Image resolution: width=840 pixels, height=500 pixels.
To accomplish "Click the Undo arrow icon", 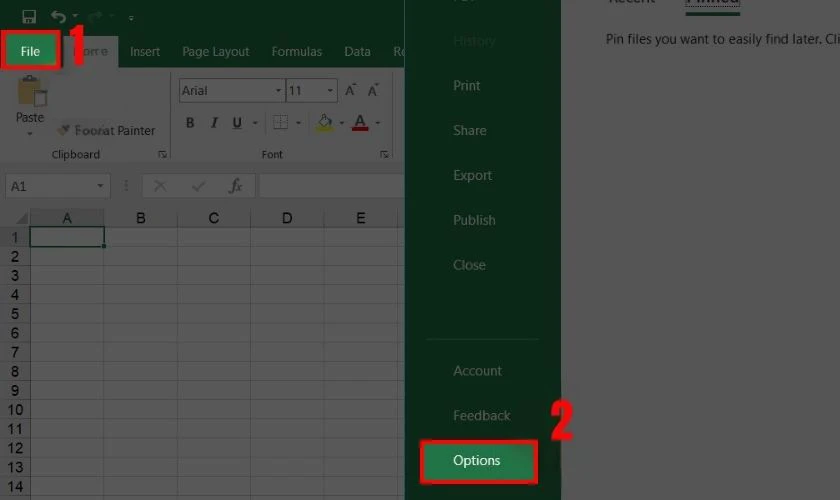I will [x=58, y=17].
